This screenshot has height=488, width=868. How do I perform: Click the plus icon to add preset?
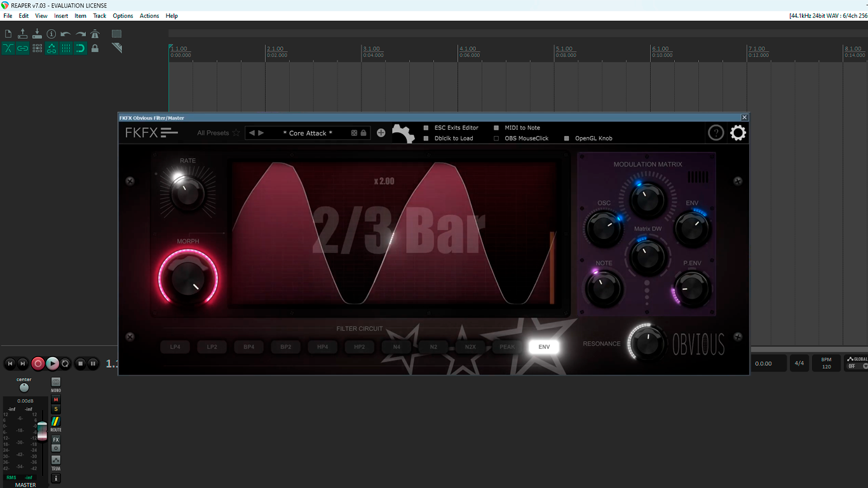click(x=381, y=133)
